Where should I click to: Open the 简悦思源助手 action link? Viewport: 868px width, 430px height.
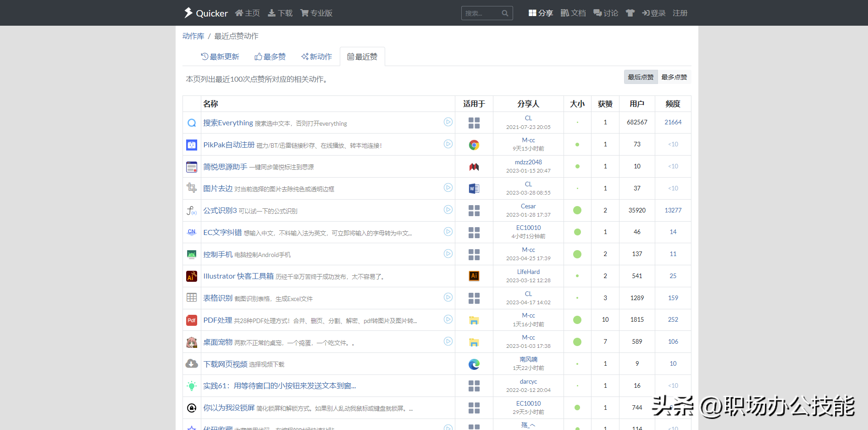tap(225, 167)
